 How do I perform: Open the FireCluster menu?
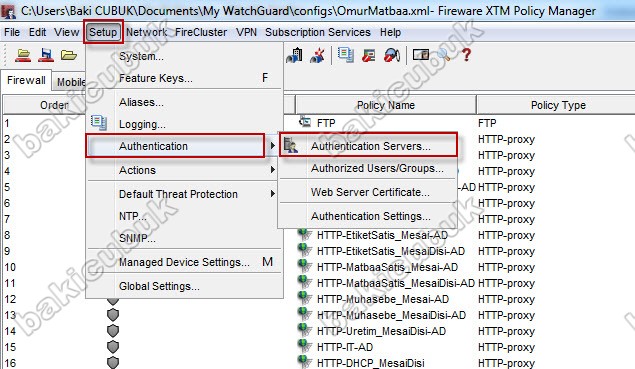(201, 32)
